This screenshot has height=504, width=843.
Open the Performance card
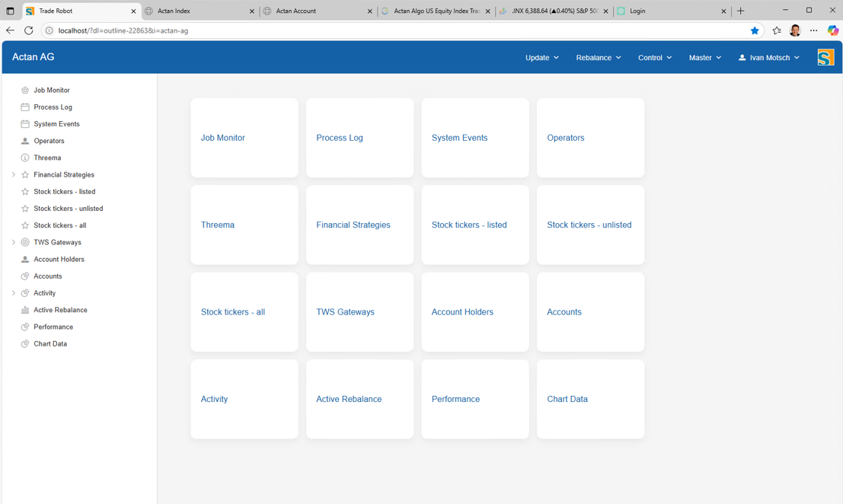[475, 399]
